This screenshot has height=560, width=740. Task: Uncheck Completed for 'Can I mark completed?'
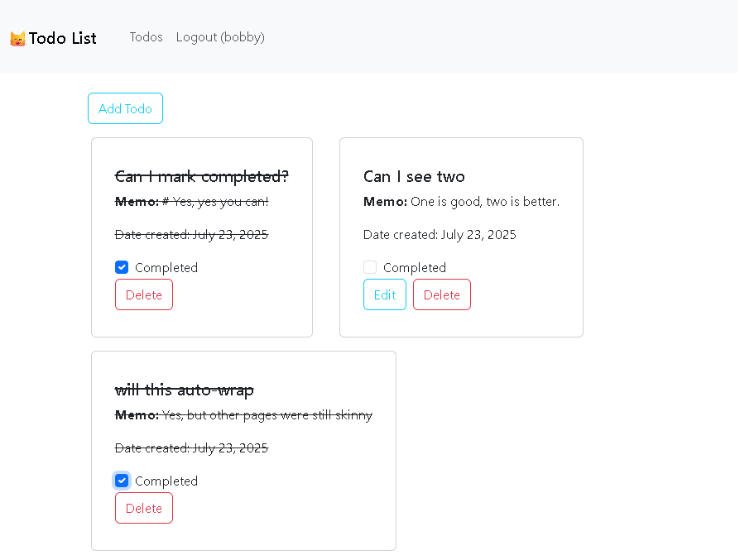click(122, 267)
